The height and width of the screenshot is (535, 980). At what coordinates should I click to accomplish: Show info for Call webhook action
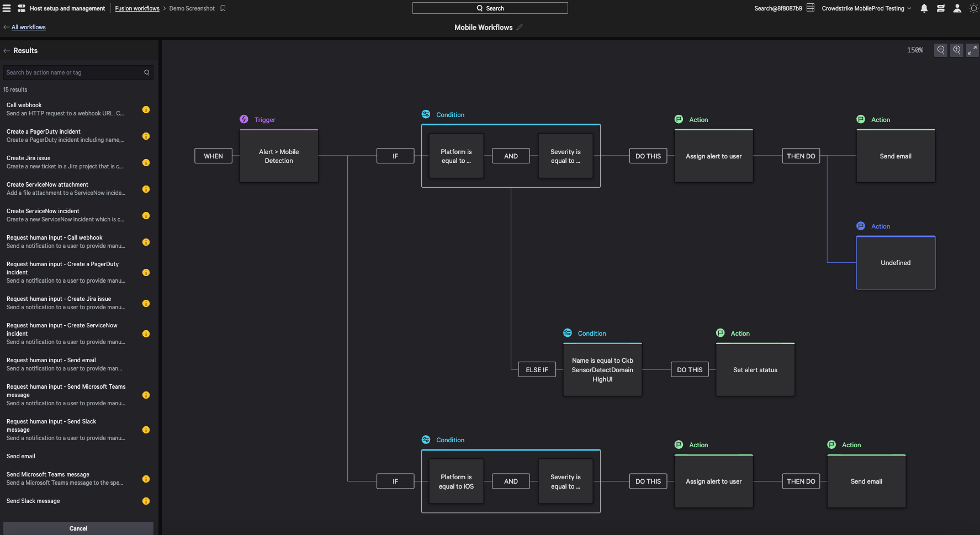[146, 109]
